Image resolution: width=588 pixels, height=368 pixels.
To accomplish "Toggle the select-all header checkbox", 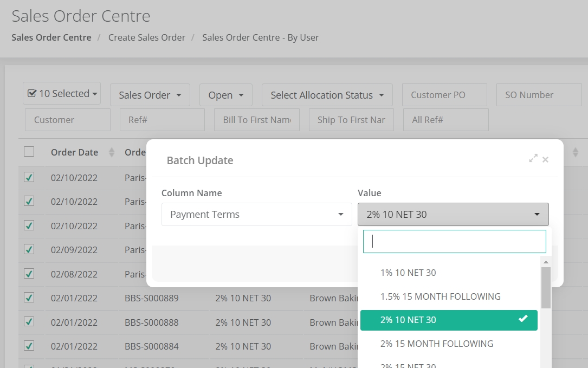I will click(x=29, y=152).
